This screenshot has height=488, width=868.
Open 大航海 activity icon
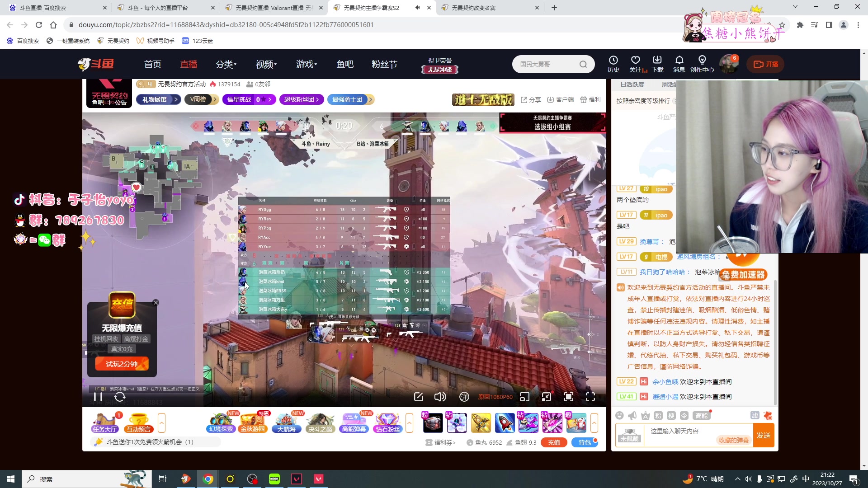click(x=287, y=422)
